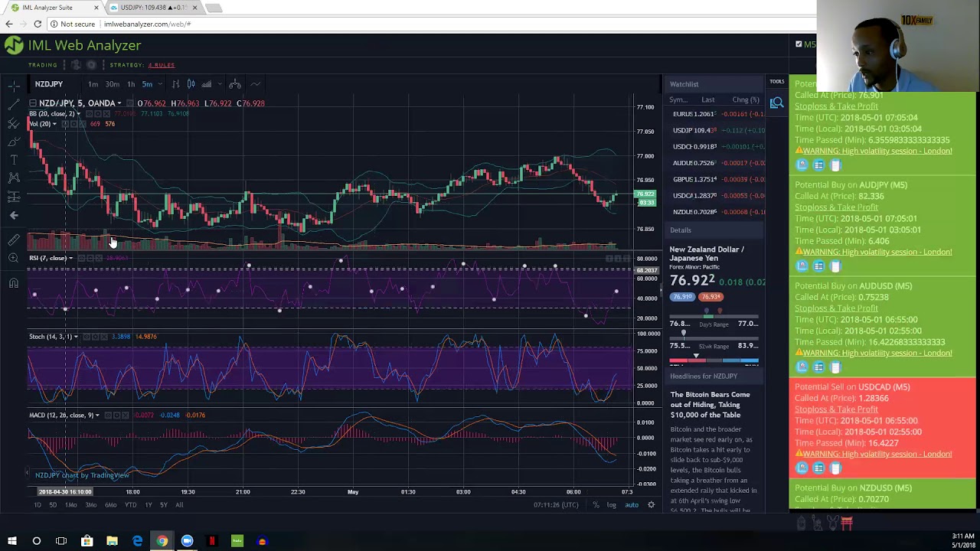Switch to bar chart style
Viewport: 980px width, 551px height.
(x=176, y=84)
